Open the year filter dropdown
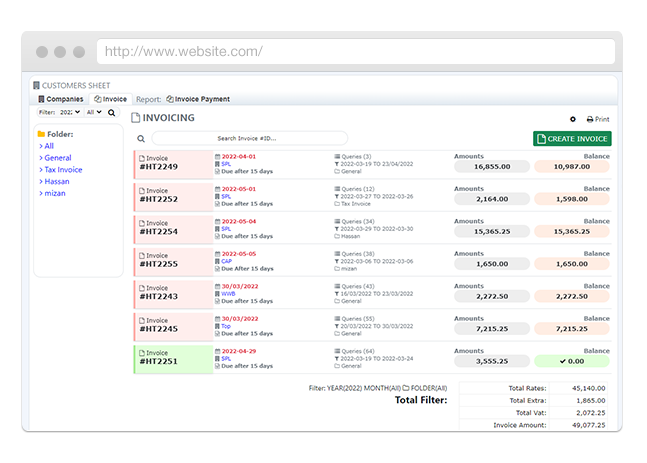The height and width of the screenshot is (463, 647). [x=69, y=113]
